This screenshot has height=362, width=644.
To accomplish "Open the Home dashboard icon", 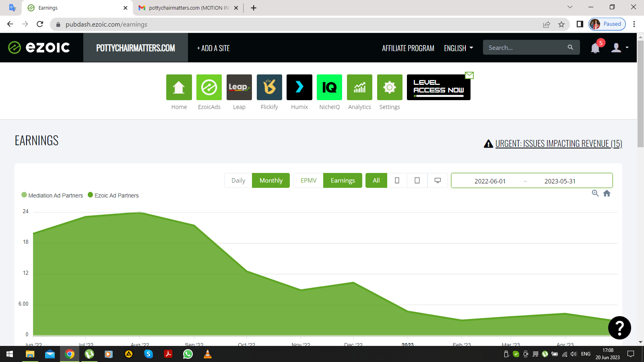I will click(x=179, y=87).
